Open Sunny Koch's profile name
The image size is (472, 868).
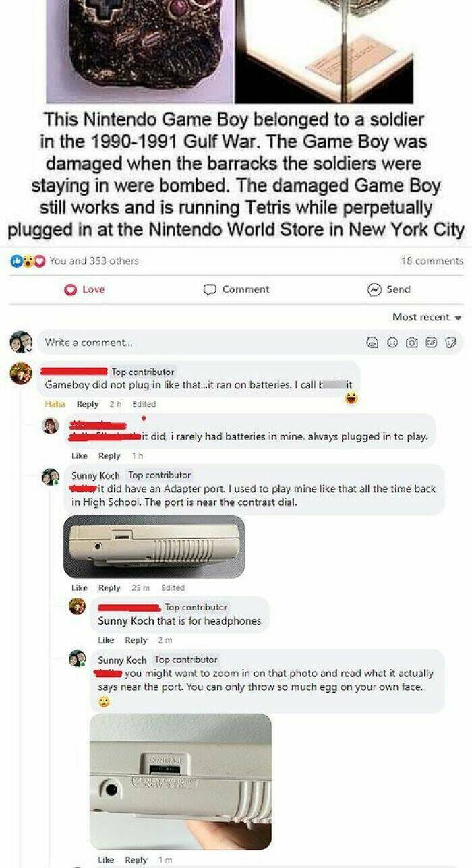tap(96, 475)
